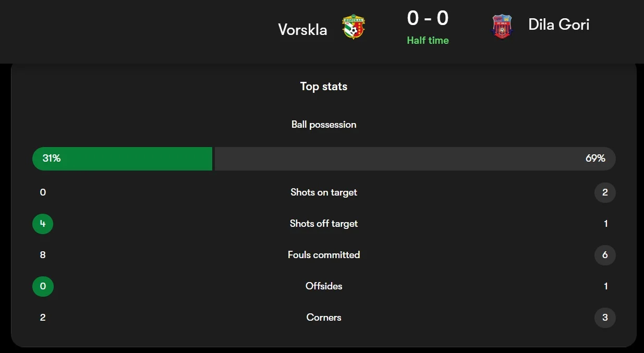
Task: Click Dila Gori's corners badge
Action: pyautogui.click(x=605, y=318)
